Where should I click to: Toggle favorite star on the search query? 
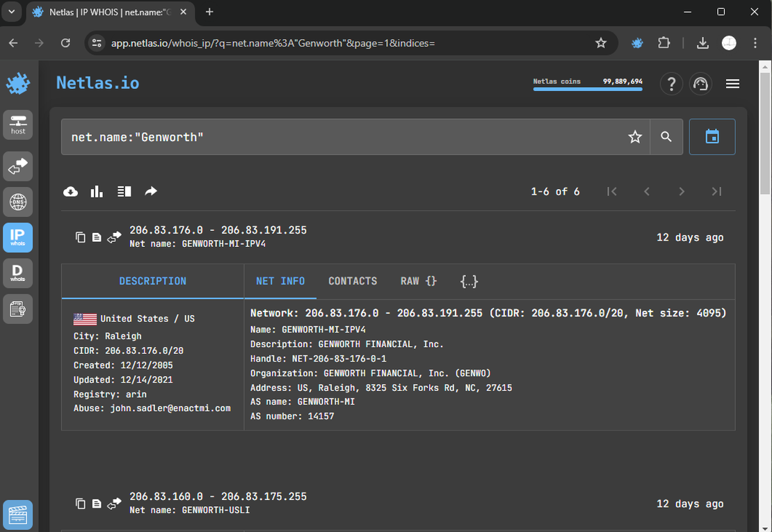635,137
